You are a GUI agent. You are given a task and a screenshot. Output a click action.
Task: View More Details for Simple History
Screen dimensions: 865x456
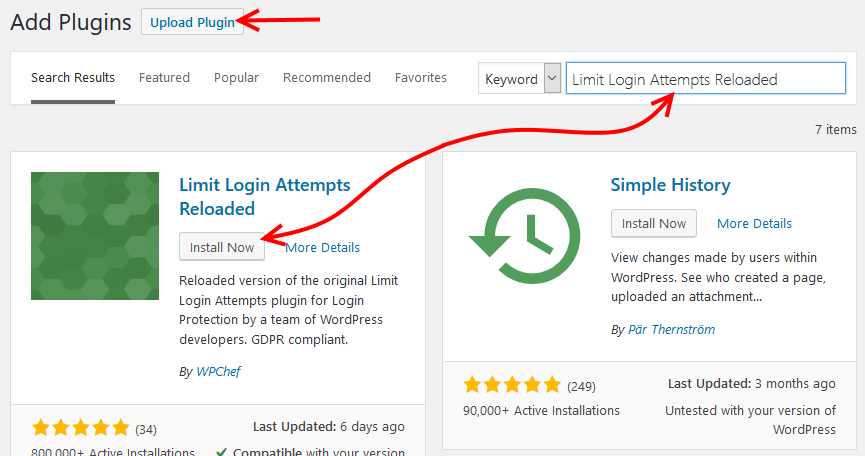click(x=754, y=223)
